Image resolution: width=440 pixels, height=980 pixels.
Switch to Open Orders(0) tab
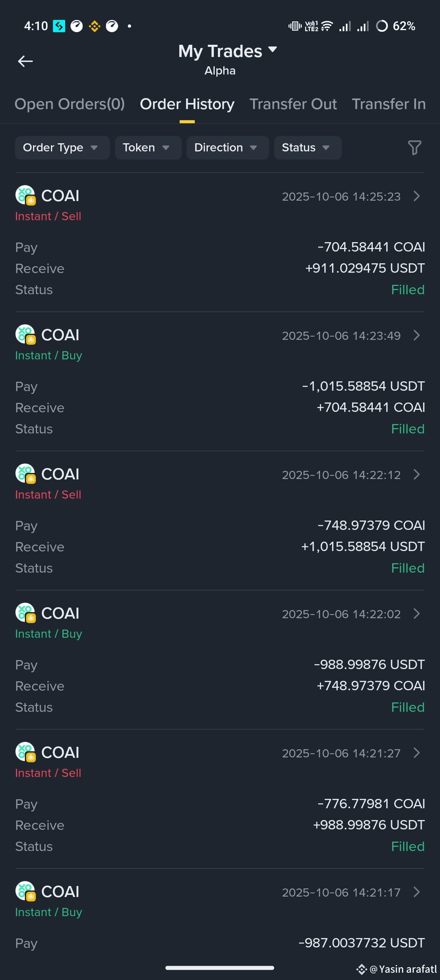click(x=70, y=104)
